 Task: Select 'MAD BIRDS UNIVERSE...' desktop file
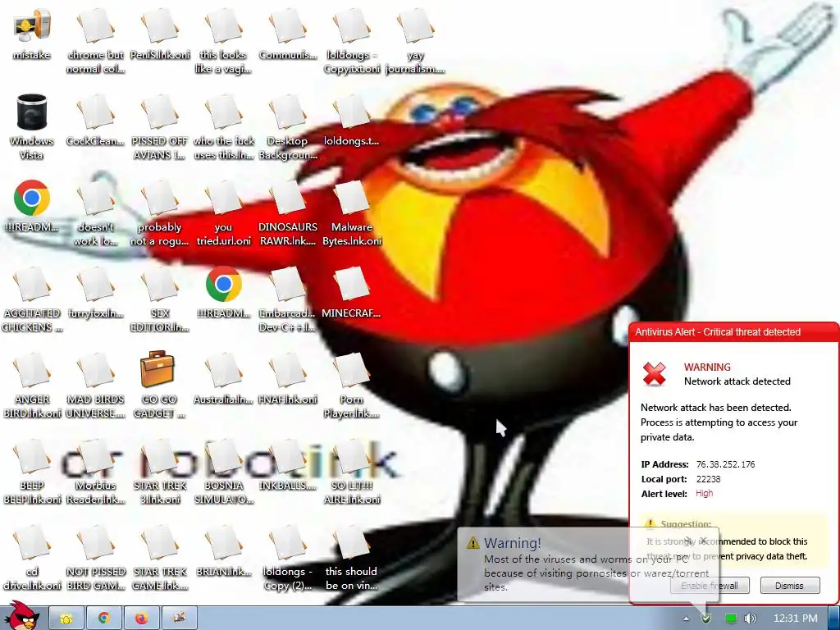click(96, 386)
